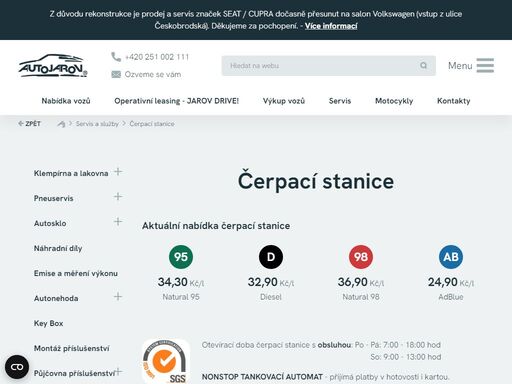Image resolution: width=512 pixels, height=384 pixels.
Task: Click the red 98 fuel badge
Action: [361, 257]
